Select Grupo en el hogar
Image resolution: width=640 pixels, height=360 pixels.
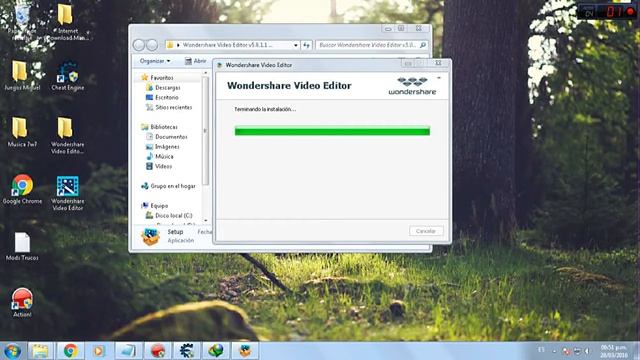[x=173, y=186]
